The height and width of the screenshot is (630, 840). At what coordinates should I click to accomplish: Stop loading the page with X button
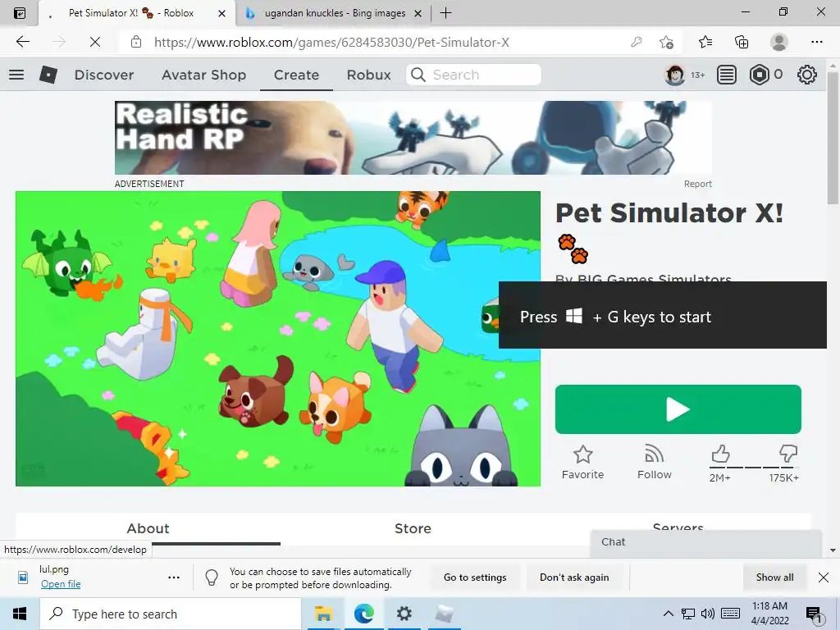click(x=95, y=42)
